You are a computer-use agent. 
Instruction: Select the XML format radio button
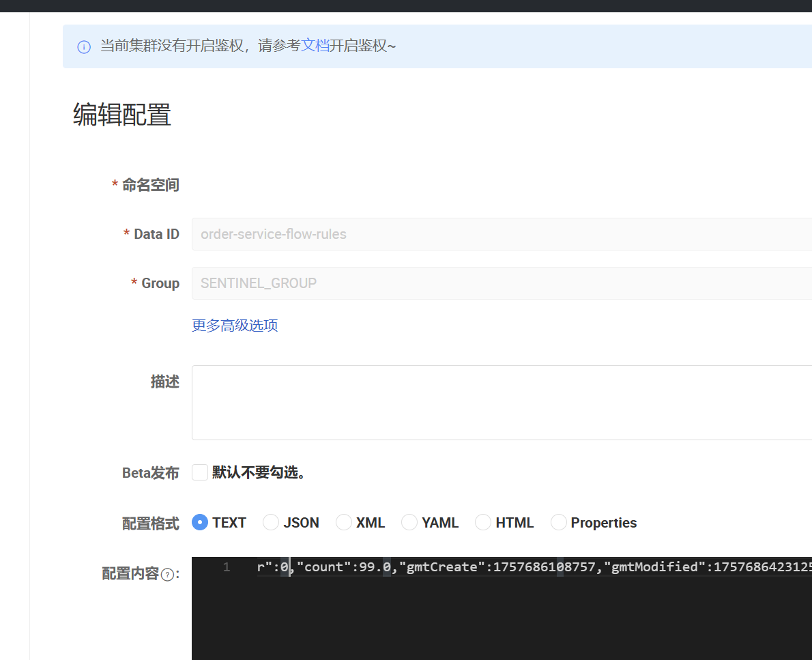344,522
